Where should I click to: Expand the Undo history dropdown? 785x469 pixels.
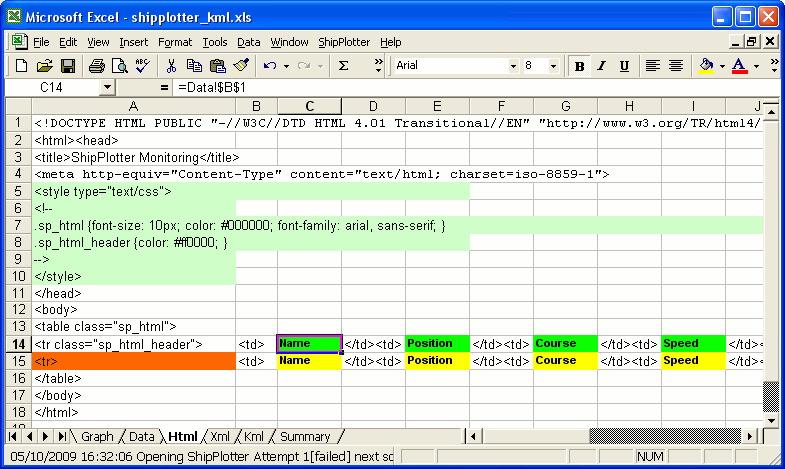(286, 66)
